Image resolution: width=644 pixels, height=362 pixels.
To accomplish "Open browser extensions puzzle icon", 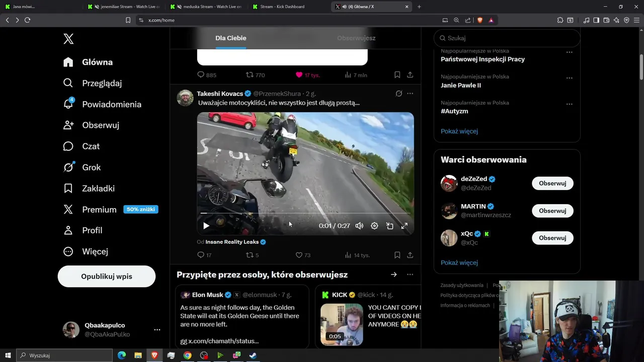I will pyautogui.click(x=560, y=20).
